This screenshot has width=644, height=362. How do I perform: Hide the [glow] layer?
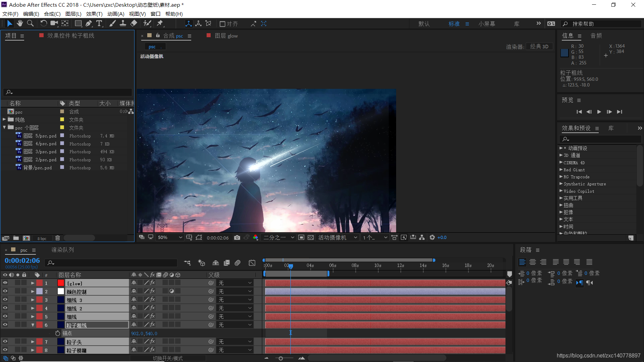[5, 283]
